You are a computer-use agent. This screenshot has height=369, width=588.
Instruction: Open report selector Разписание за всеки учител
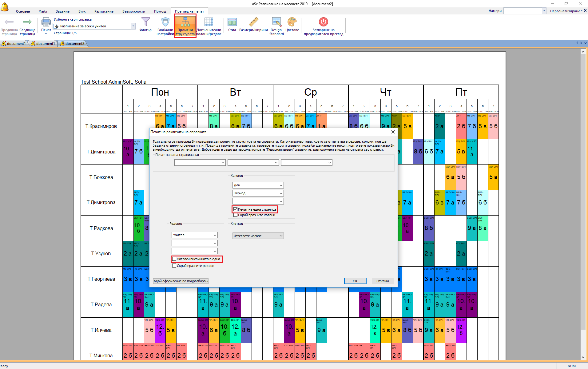click(x=94, y=26)
